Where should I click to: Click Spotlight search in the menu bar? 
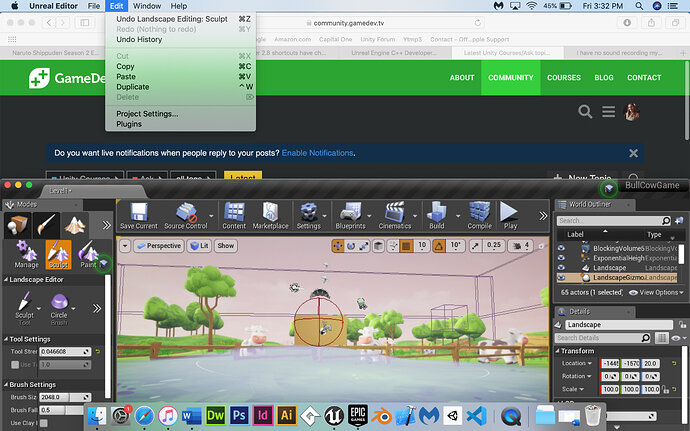coord(639,6)
